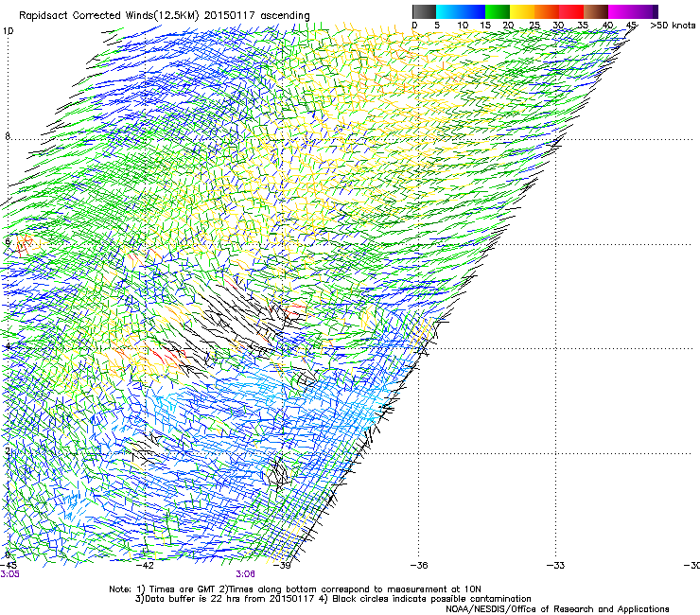Select the yellow 20-25 knots color swatch
Screen dimensions: 700x615
pos(522,11)
